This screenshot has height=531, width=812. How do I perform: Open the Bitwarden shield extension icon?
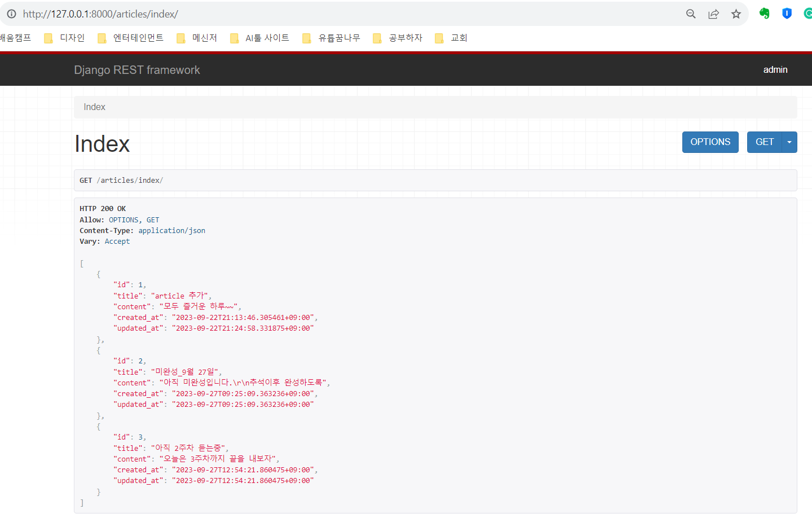787,14
